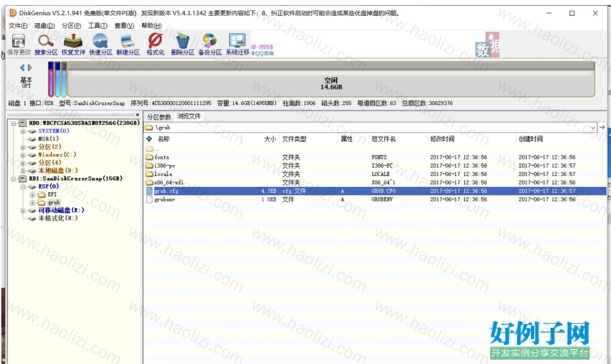This screenshot has width=611, height=364.
Task: Switch to the Browse Files (浏览文件) tab
Action: click(189, 117)
